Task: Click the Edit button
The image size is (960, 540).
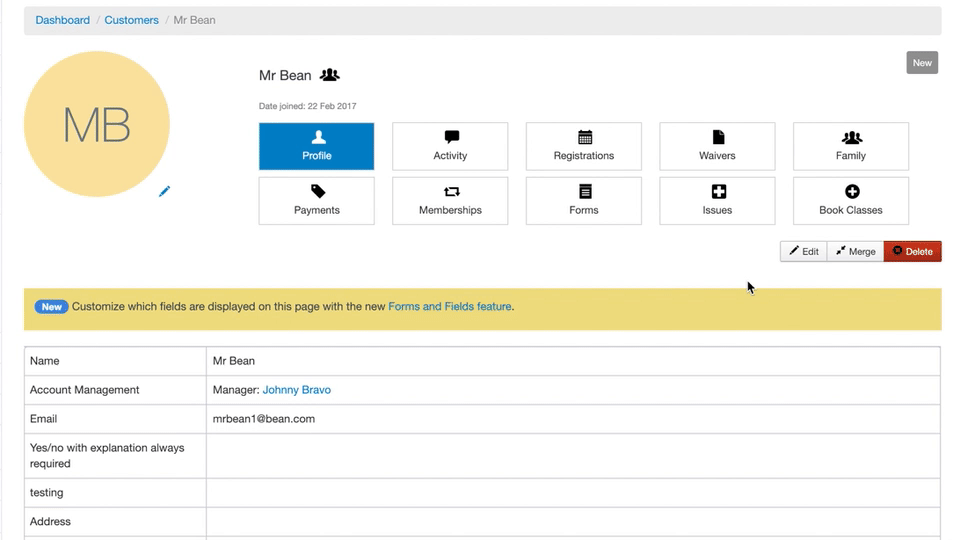Action: [x=804, y=252]
